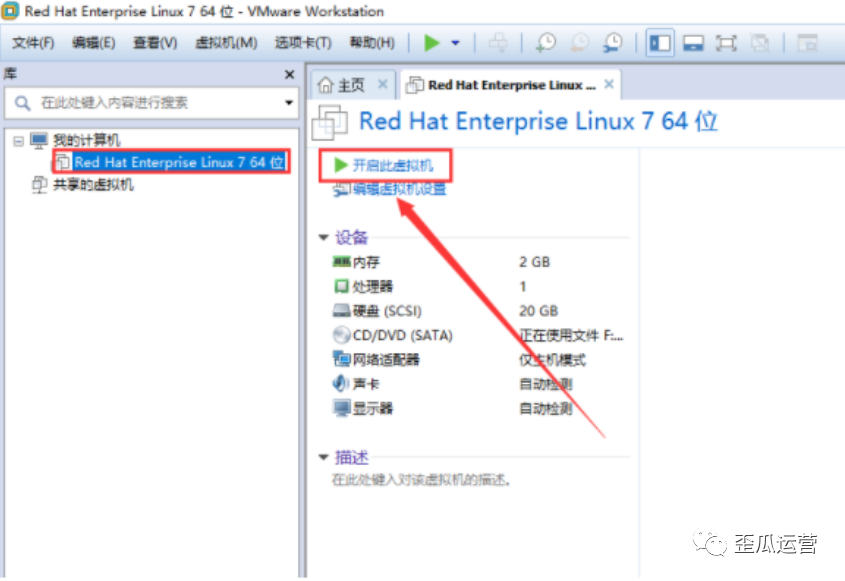Open the 查看(V) menu
Viewport: 845px width, 581px height.
click(x=155, y=43)
